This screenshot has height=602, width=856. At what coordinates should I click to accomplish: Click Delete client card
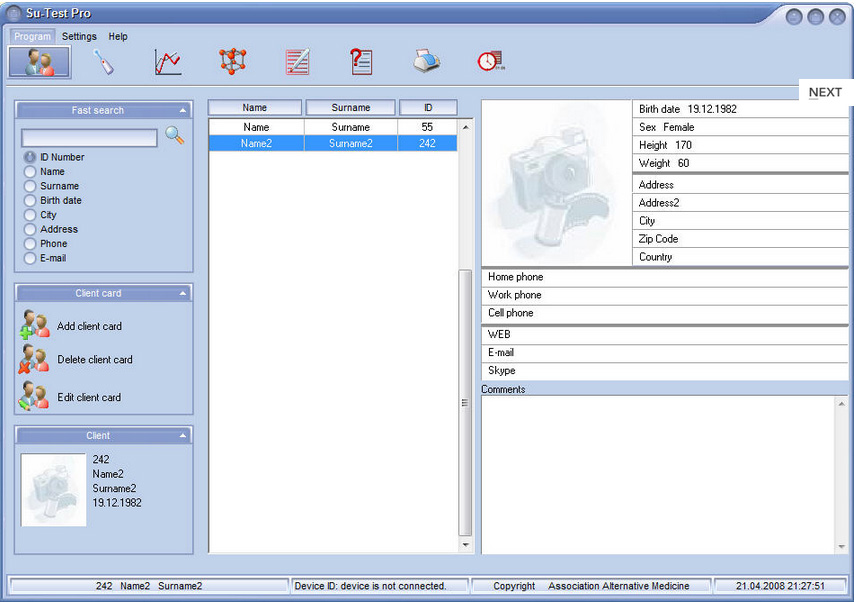coord(94,360)
